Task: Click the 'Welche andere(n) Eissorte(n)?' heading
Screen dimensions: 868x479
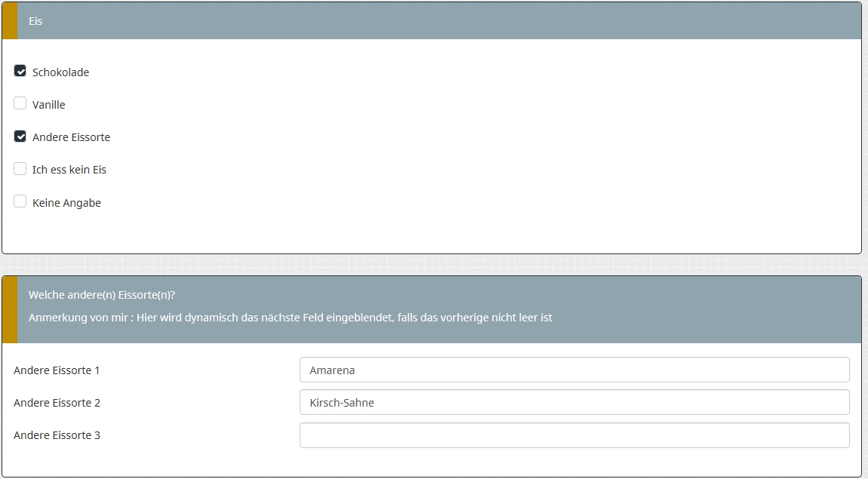Action: pyautogui.click(x=102, y=295)
